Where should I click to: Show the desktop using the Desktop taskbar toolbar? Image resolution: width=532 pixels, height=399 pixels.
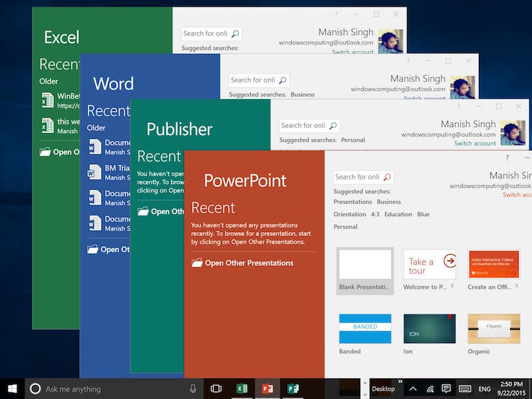[x=384, y=388]
